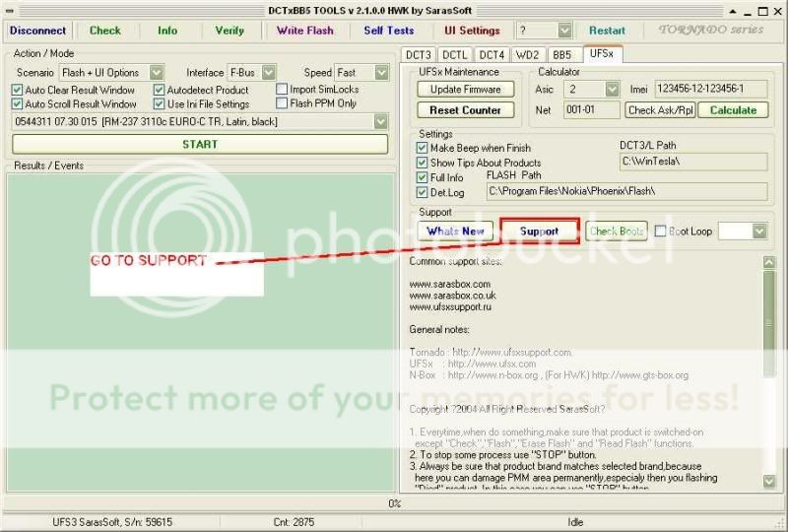Select the WD2 tab
Viewport: 788px width, 532px height.
(528, 55)
